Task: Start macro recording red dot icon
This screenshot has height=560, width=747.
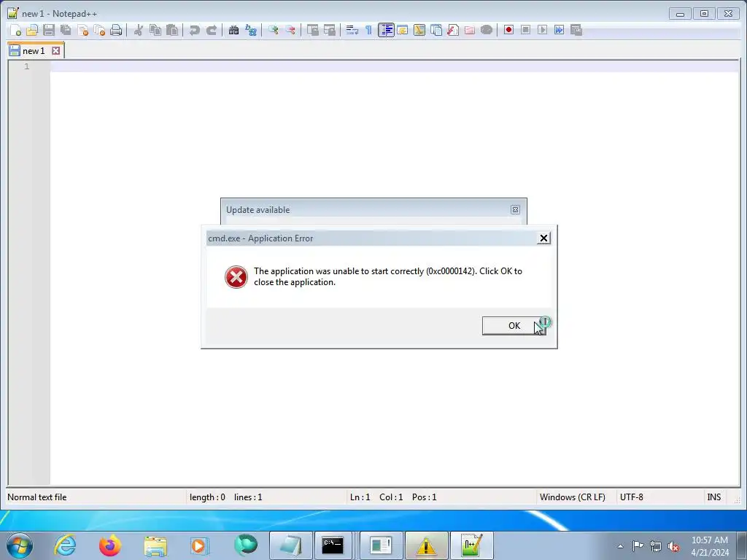Action: coord(508,30)
